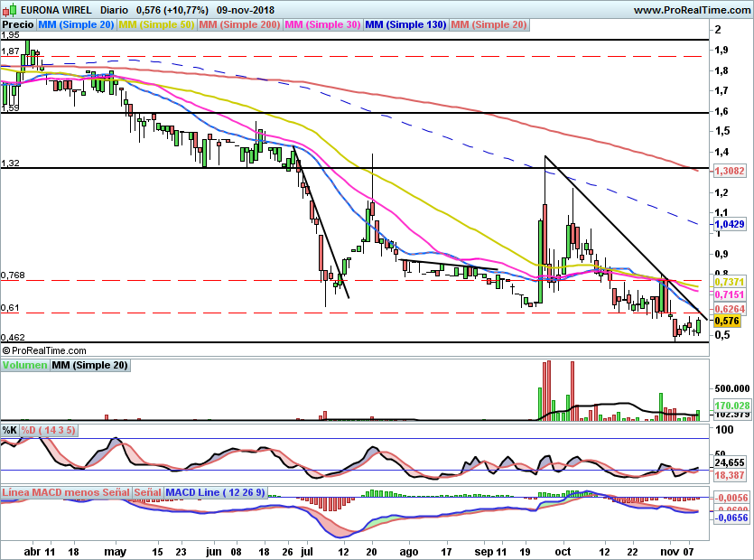Click the 'sep 11' date axis label

491,552
